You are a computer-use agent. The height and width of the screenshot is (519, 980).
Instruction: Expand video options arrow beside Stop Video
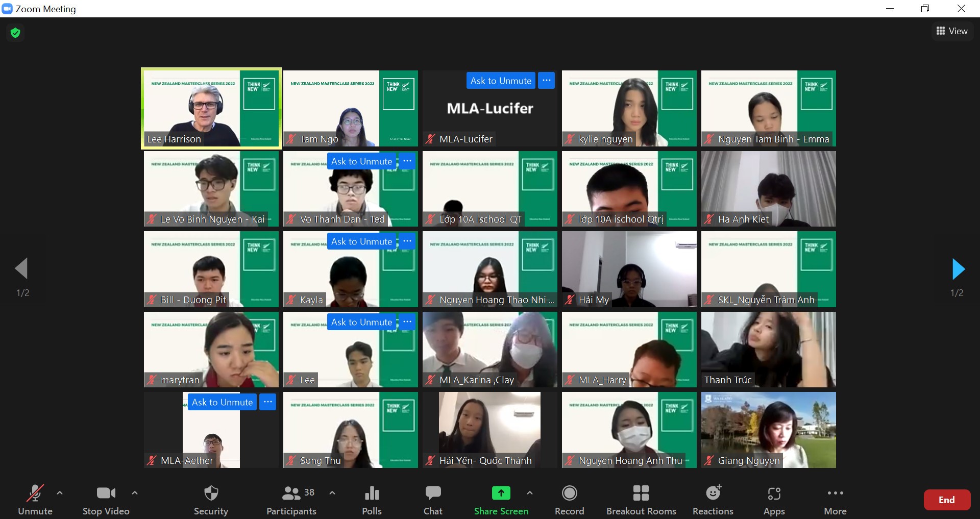pyautogui.click(x=135, y=493)
